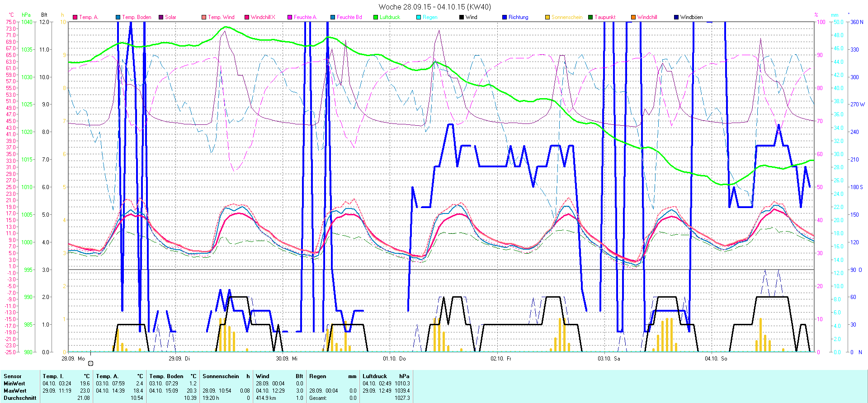
Task: Select the Feuchte Bd legend label
Action: (x=349, y=17)
